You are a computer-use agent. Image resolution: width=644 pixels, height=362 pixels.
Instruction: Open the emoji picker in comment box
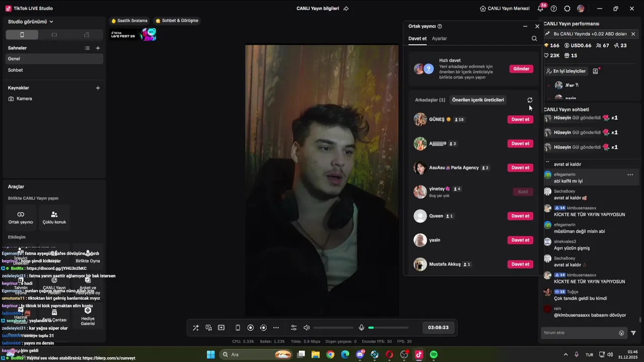(x=621, y=333)
